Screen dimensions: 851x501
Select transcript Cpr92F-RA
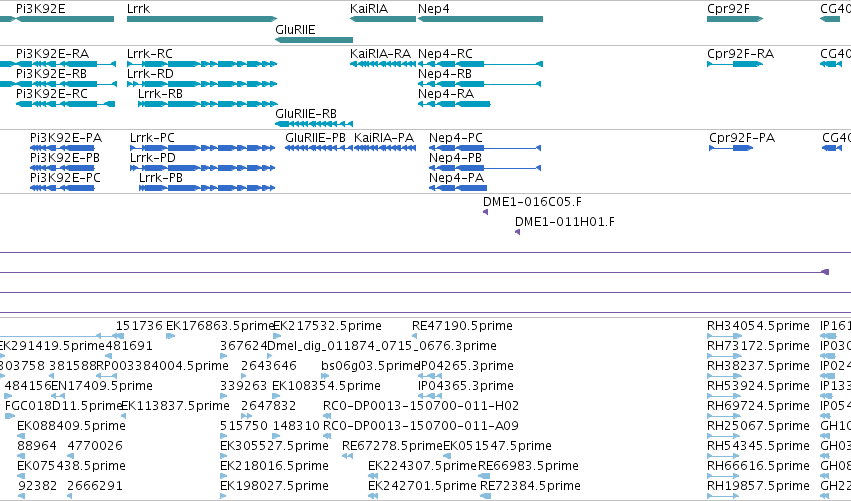(735, 64)
